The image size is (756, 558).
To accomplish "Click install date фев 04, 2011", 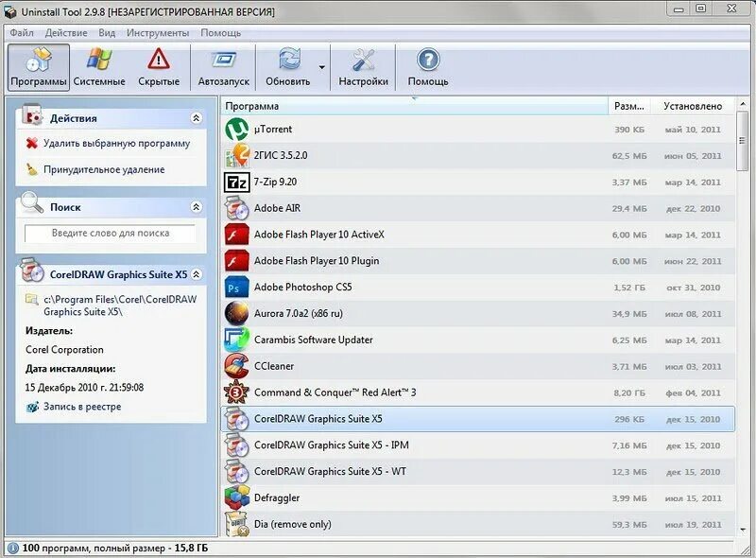I will 693,392.
